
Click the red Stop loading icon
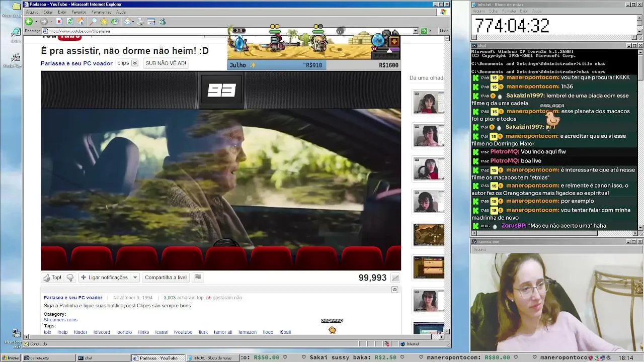[x=59, y=22]
